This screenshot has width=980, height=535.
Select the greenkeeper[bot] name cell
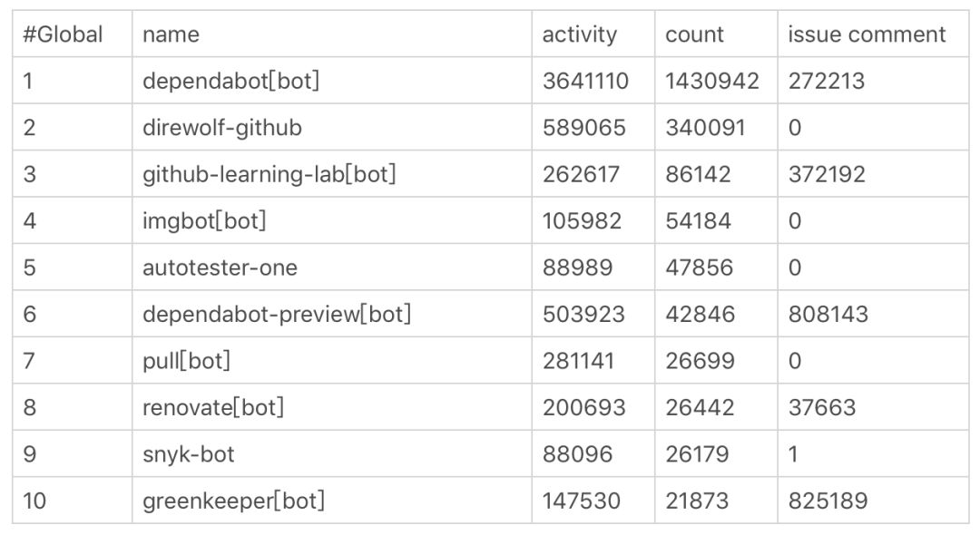pyautogui.click(x=233, y=501)
